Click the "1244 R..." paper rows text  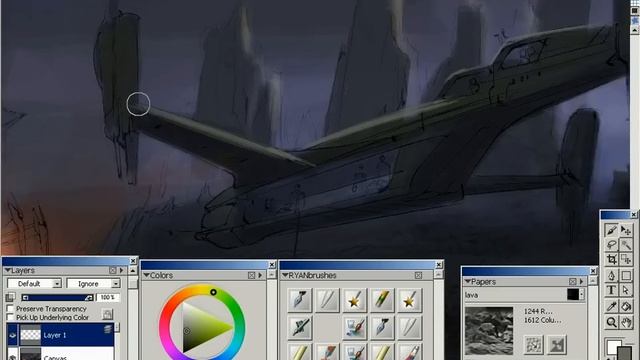coord(538,311)
